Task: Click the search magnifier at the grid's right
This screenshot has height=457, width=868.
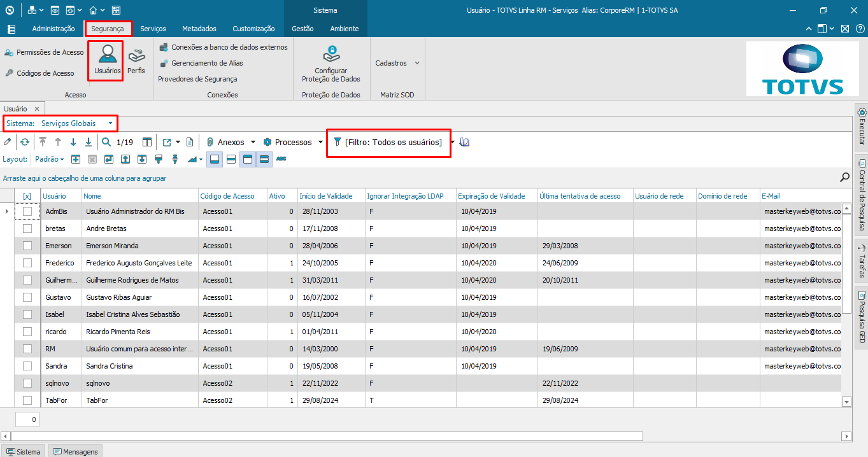Action: (x=845, y=177)
